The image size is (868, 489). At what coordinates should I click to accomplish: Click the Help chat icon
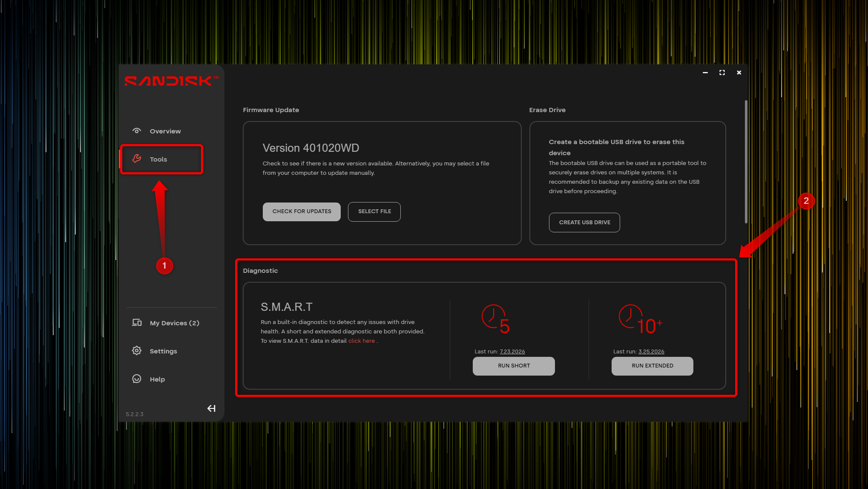pos(137,379)
